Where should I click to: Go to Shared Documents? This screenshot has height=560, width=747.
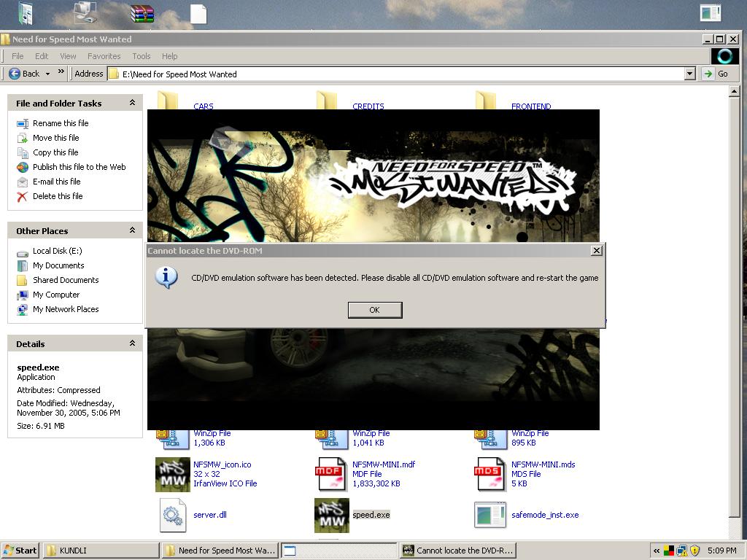tap(66, 280)
